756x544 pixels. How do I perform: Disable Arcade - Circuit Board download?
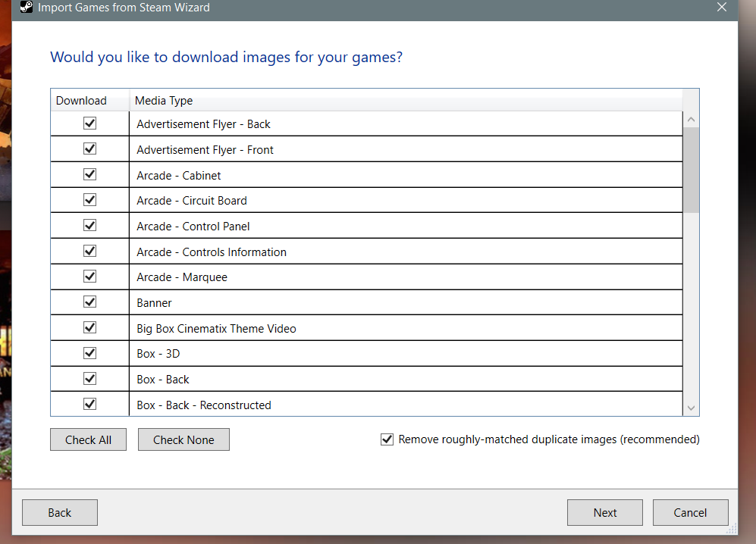89,200
